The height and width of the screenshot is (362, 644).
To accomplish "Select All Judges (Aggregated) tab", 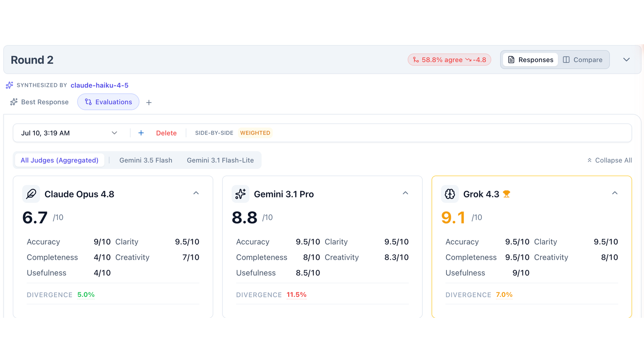I will 60,160.
